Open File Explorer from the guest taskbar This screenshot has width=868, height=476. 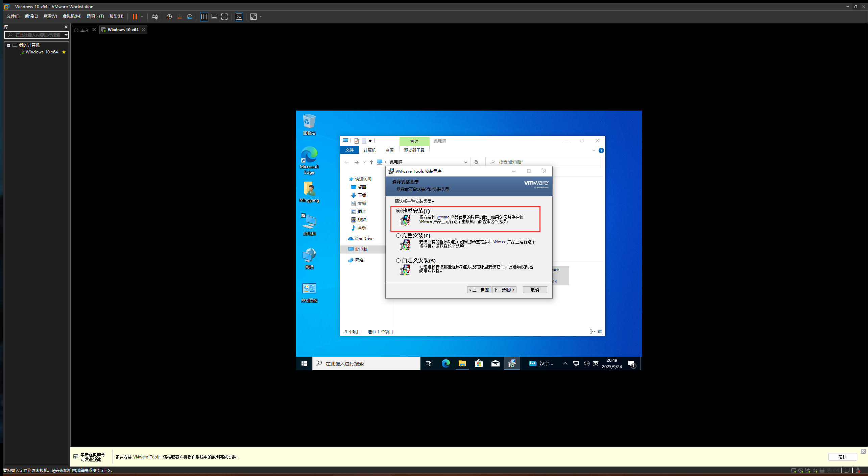point(462,363)
